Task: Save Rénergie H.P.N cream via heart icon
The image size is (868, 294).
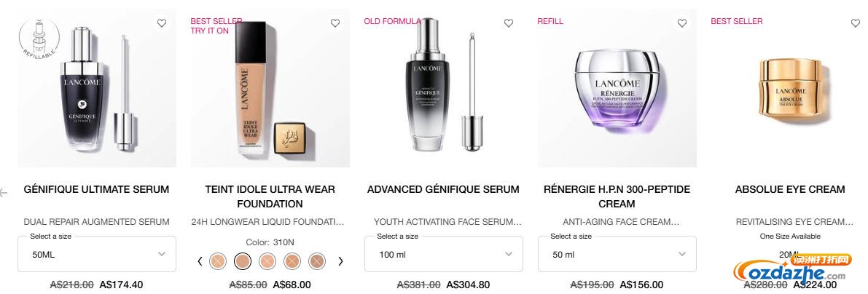Action: pos(682,23)
